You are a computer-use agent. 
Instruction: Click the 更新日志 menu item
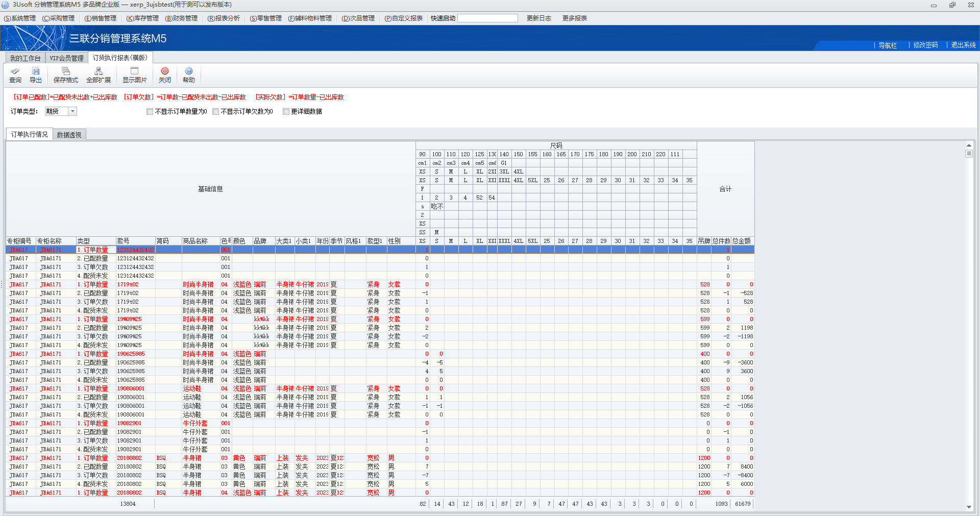pyautogui.click(x=539, y=18)
